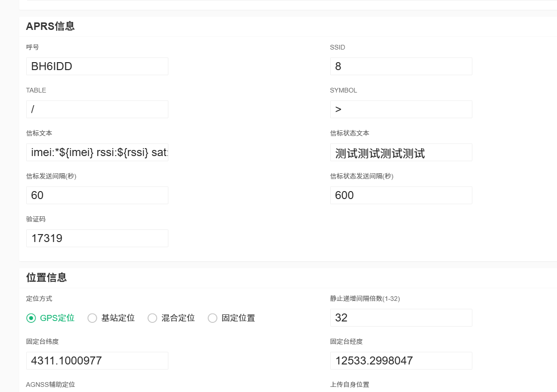557x392 pixels.
Task: Click the 信标状态发送间隔 field showing 600
Action: [400, 195]
